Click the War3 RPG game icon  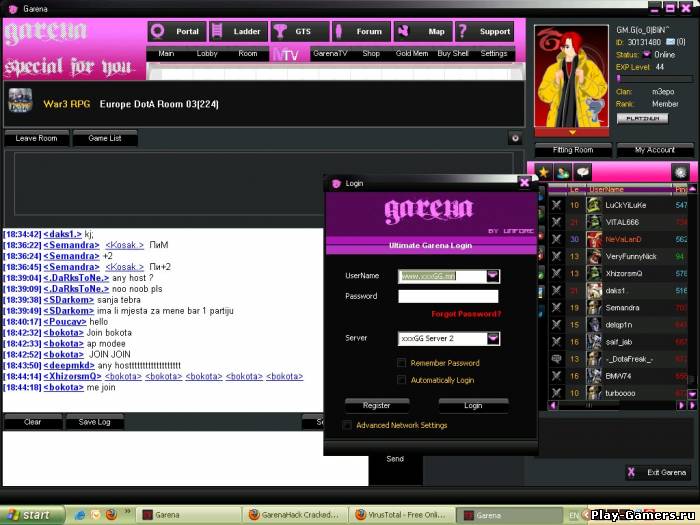point(20,100)
